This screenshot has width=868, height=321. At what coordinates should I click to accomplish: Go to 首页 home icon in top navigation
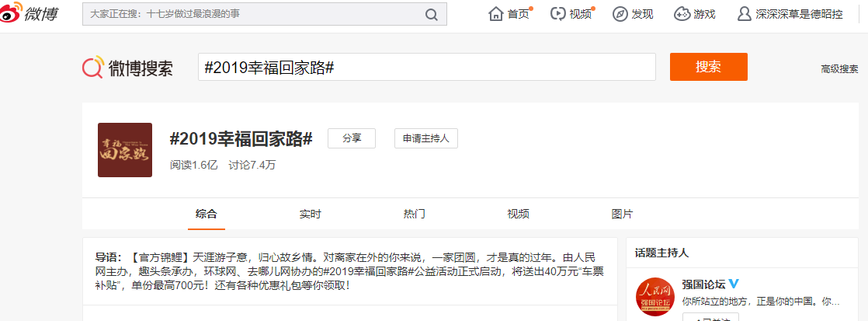pyautogui.click(x=497, y=14)
